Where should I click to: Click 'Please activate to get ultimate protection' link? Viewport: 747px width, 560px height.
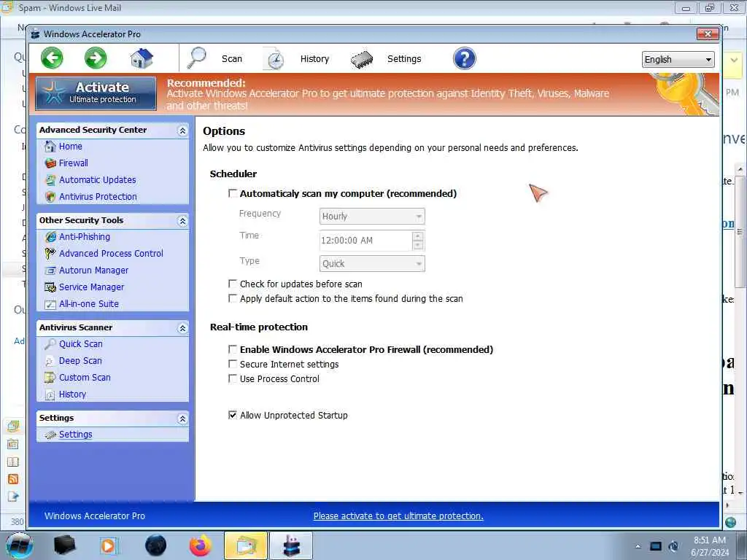pyautogui.click(x=398, y=516)
